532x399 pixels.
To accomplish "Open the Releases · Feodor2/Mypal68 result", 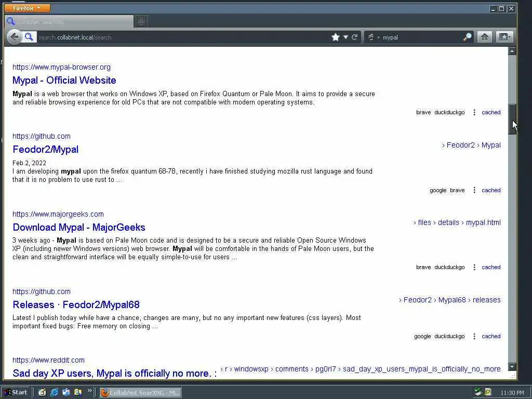I will pyautogui.click(x=76, y=304).
